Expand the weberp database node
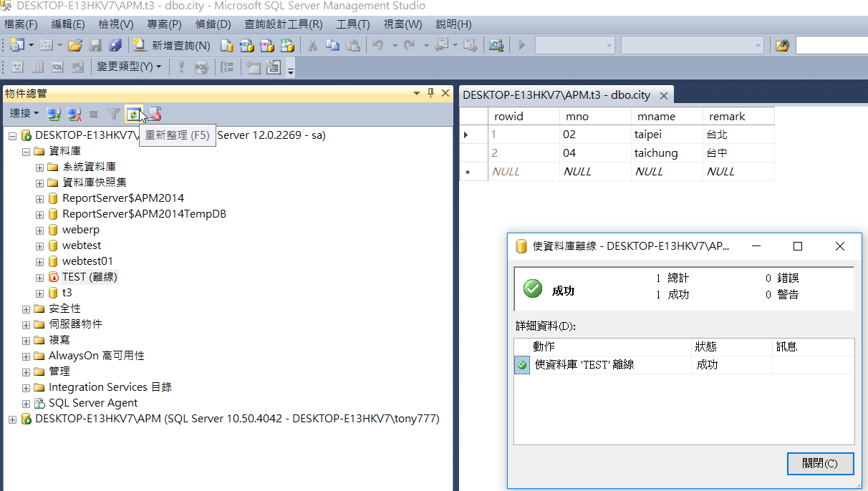This screenshot has height=491, width=868. tap(39, 230)
